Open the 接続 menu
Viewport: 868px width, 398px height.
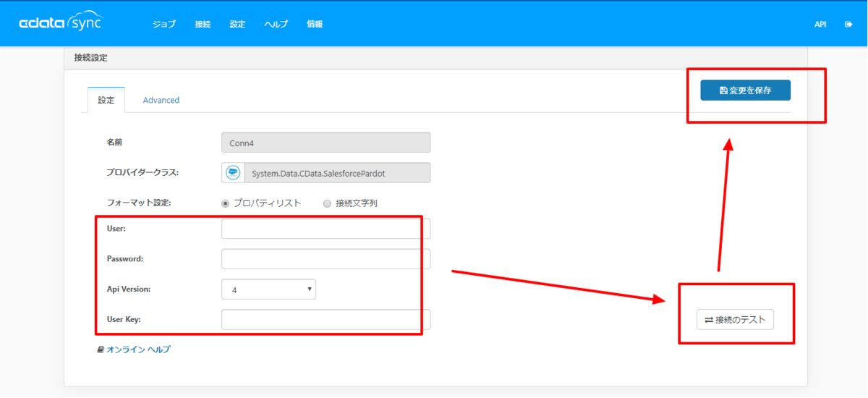pyautogui.click(x=203, y=24)
